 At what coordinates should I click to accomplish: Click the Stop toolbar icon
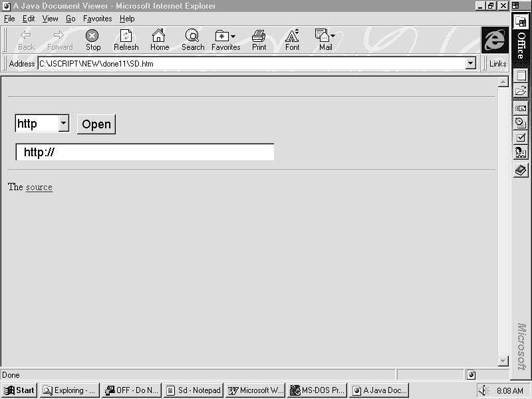(x=93, y=40)
